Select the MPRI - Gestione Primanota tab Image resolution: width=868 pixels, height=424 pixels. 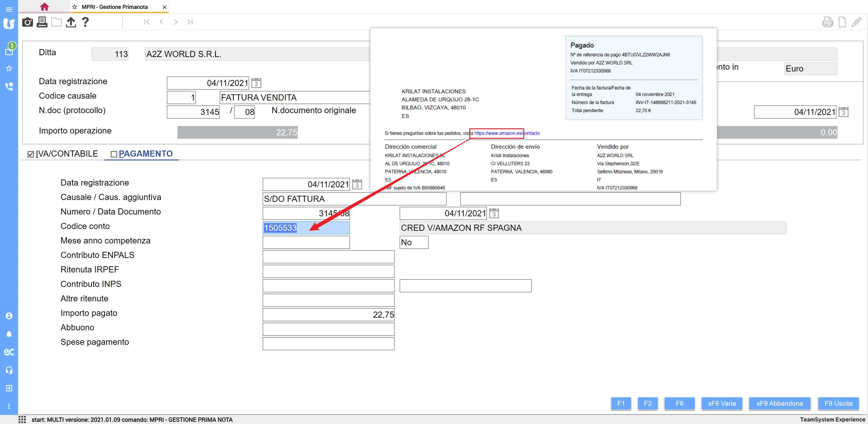115,7
